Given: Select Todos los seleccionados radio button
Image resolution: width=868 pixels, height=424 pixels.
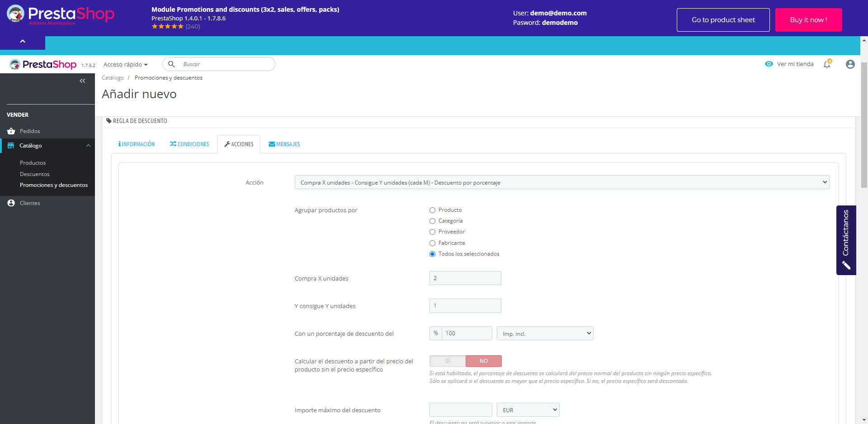Looking at the screenshot, I should pos(432,254).
